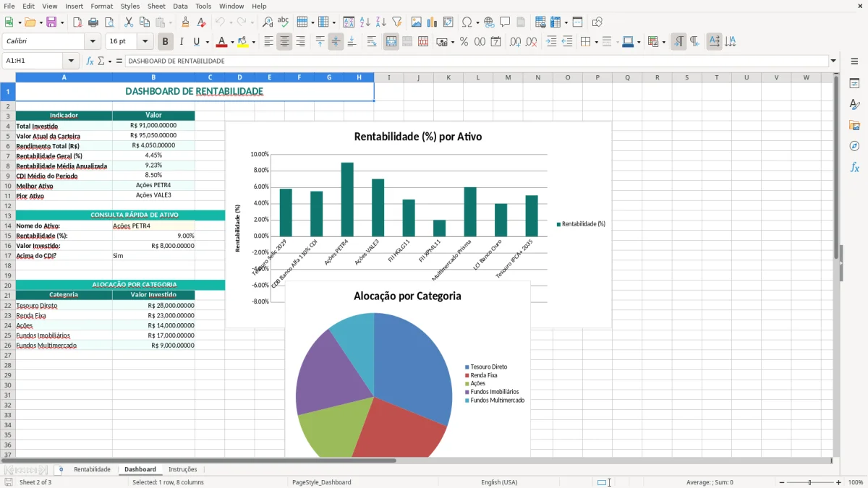The height and width of the screenshot is (488, 868).
Task: Click the AutoFilter funnel icon
Action: click(397, 22)
